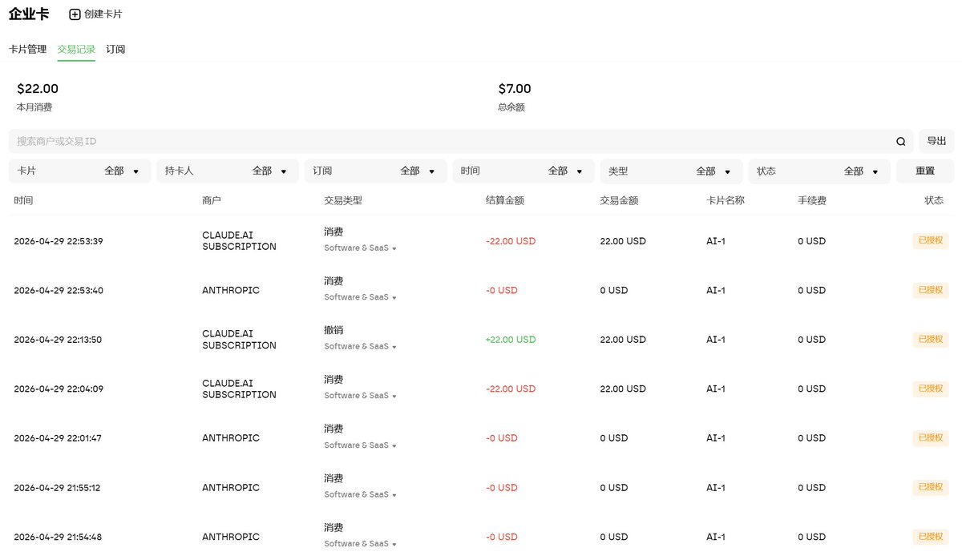Click the green +22.00 USD settlement amount
Screen dimensions: 962x560
[511, 340]
